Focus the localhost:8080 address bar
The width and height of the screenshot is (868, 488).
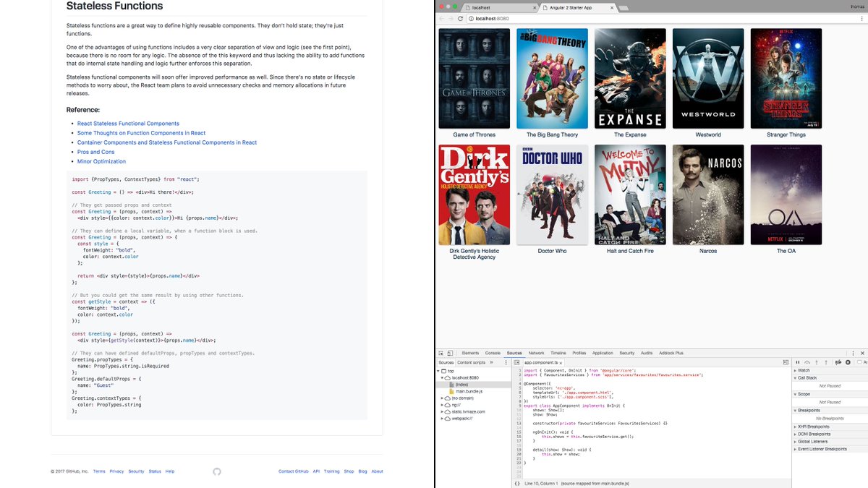[x=662, y=18]
